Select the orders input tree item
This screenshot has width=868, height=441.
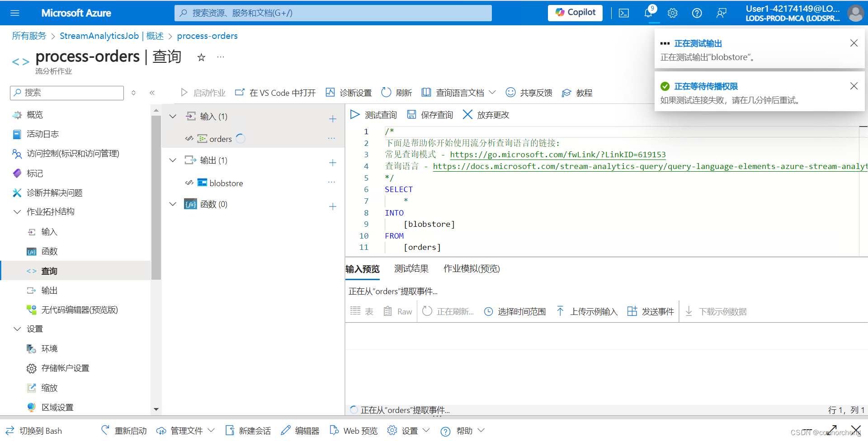pyautogui.click(x=221, y=139)
